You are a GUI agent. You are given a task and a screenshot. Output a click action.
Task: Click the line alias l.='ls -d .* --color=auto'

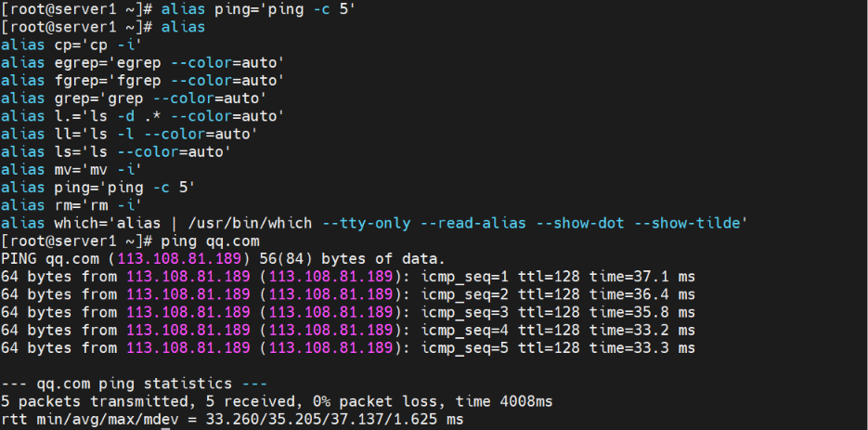(143, 116)
